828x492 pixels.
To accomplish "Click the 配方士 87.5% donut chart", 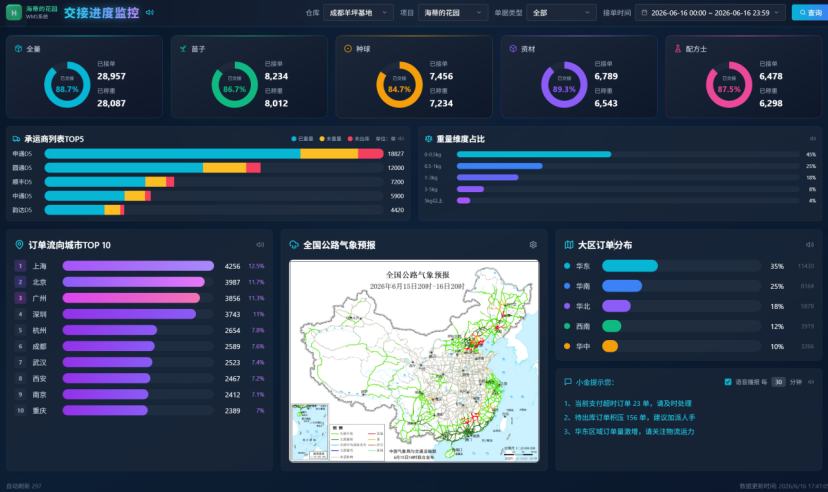I will pyautogui.click(x=729, y=84).
